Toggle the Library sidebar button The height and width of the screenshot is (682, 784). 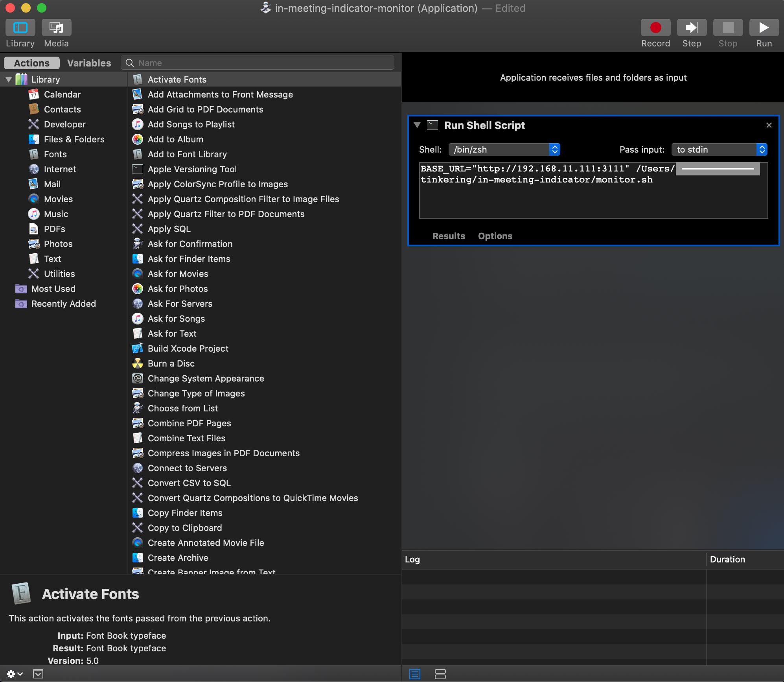click(x=20, y=28)
